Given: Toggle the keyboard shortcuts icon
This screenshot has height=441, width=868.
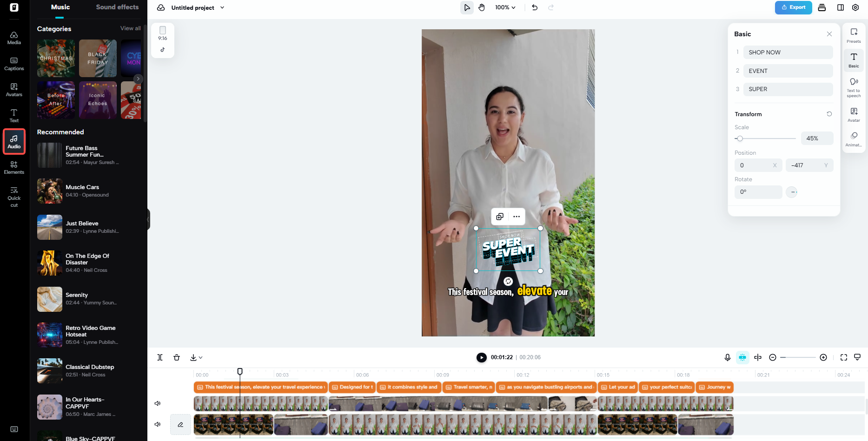Looking at the screenshot, I should coord(14,429).
